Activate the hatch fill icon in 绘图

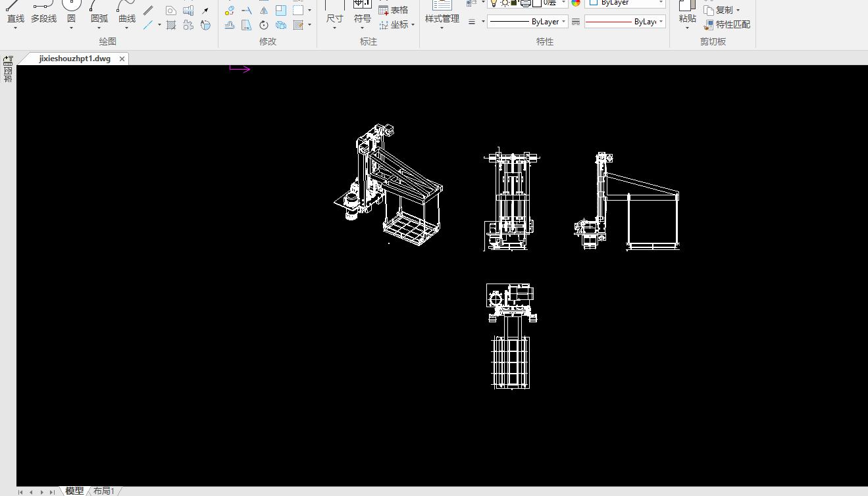point(171,25)
